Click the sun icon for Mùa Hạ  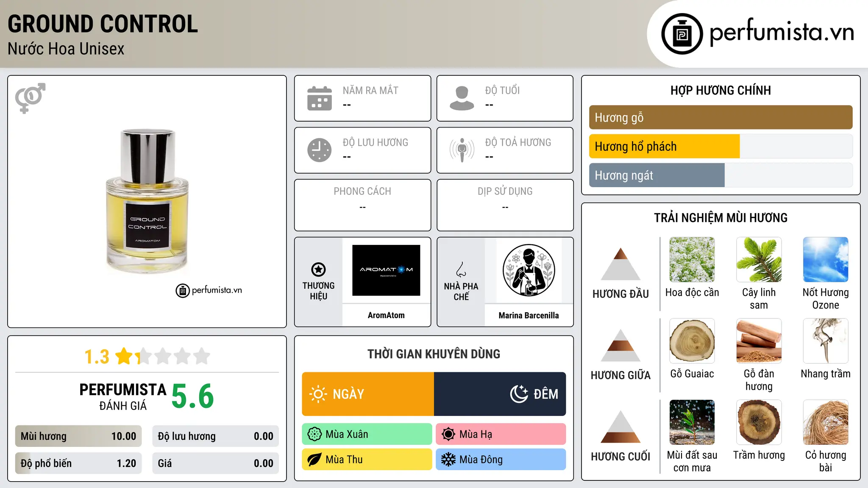(448, 434)
